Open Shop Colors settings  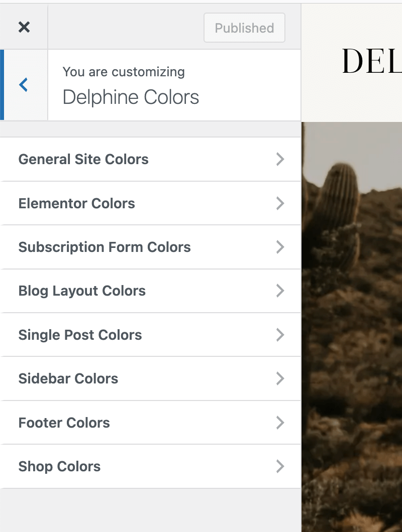60,466
